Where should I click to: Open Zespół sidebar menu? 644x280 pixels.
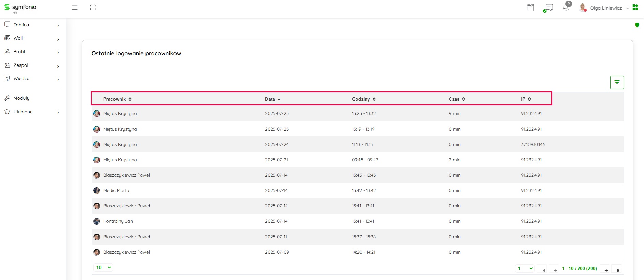pyautogui.click(x=21, y=65)
